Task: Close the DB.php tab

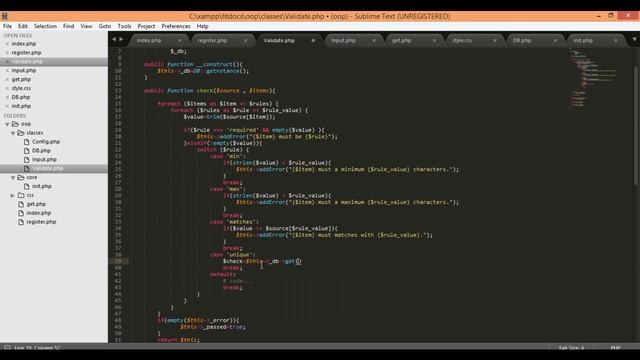Action: [555, 40]
